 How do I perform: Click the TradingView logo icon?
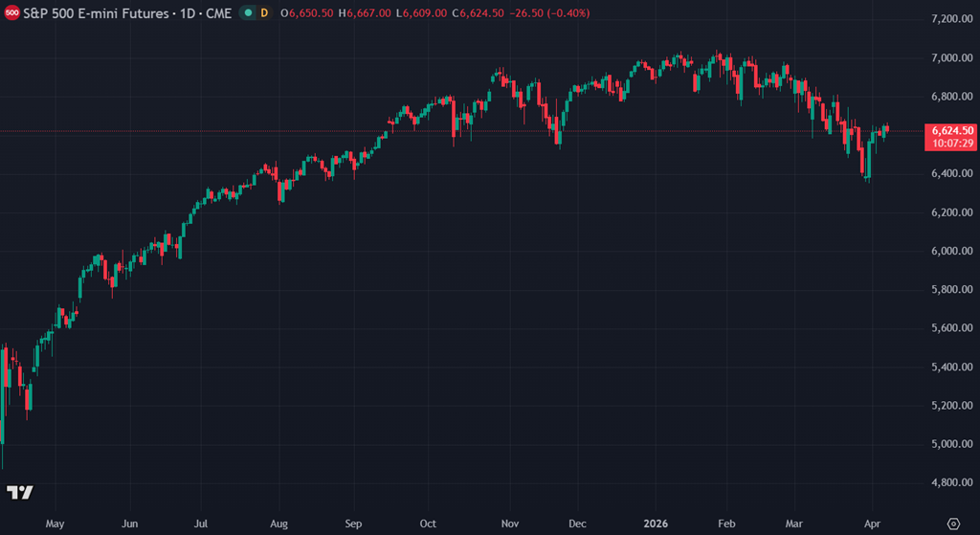(x=20, y=492)
